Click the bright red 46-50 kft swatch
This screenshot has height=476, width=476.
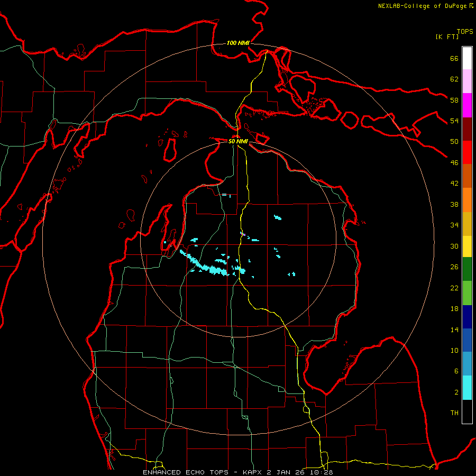tap(467, 152)
